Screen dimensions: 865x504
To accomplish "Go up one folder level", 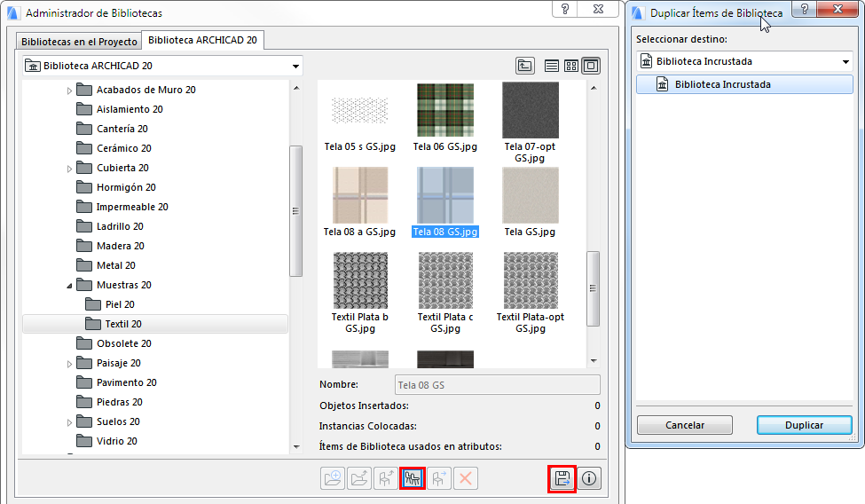I will [526, 66].
